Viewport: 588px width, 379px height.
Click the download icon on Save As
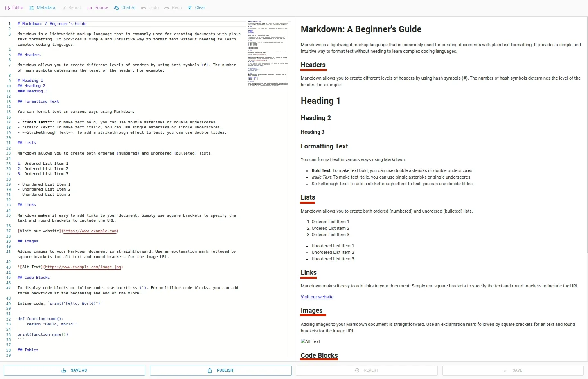(64, 370)
